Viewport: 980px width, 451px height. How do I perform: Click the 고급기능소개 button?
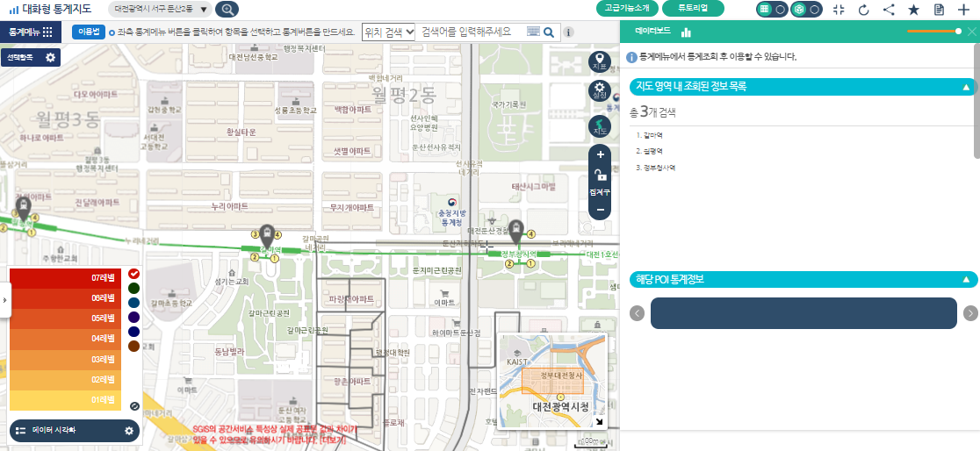pos(627,9)
